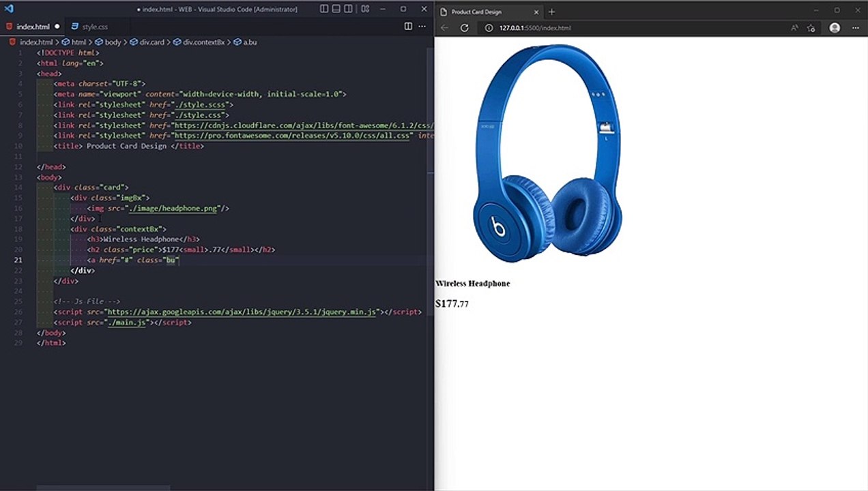
Task: Open the googleapis jquery.min.js URL
Action: click(242, 312)
